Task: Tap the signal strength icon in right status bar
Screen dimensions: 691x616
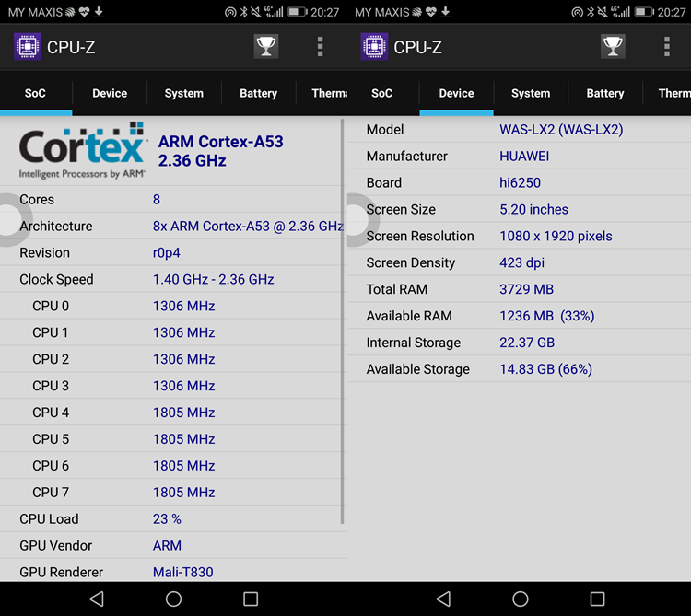Action: [x=620, y=12]
